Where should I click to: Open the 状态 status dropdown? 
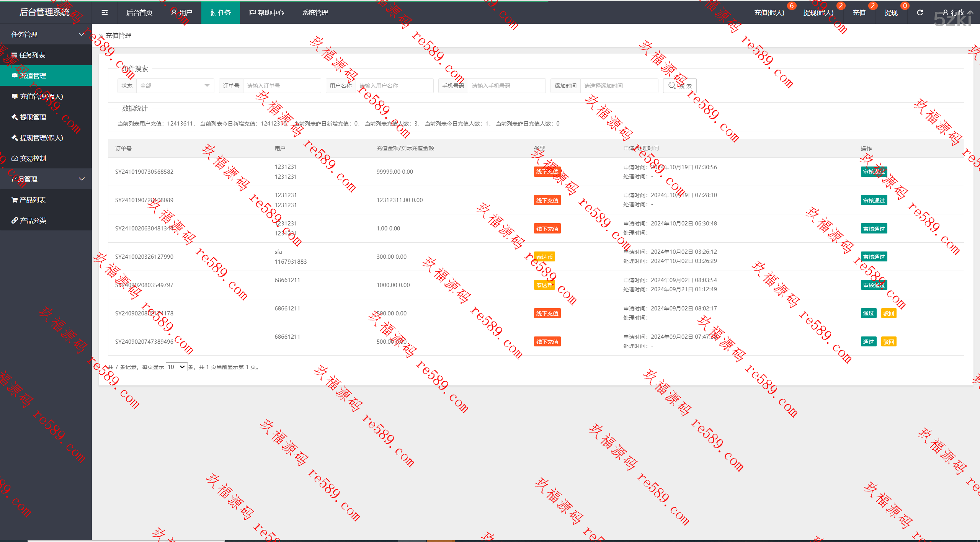[x=175, y=86]
